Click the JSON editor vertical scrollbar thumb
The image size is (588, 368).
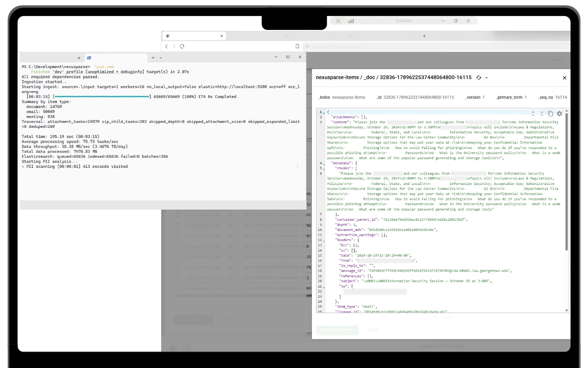point(566,182)
